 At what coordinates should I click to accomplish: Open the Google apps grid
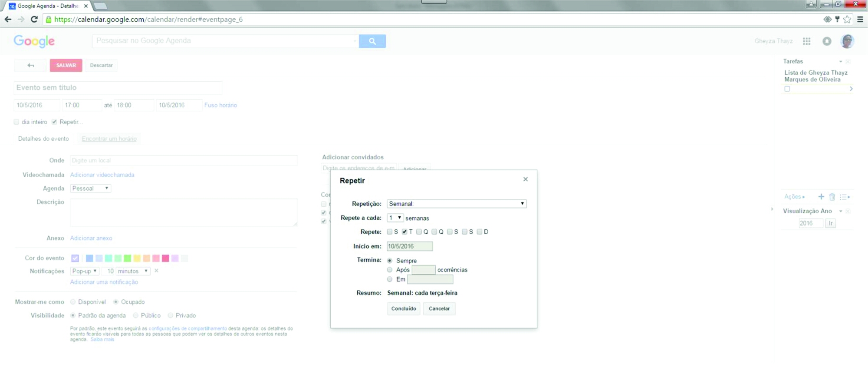pyautogui.click(x=806, y=41)
